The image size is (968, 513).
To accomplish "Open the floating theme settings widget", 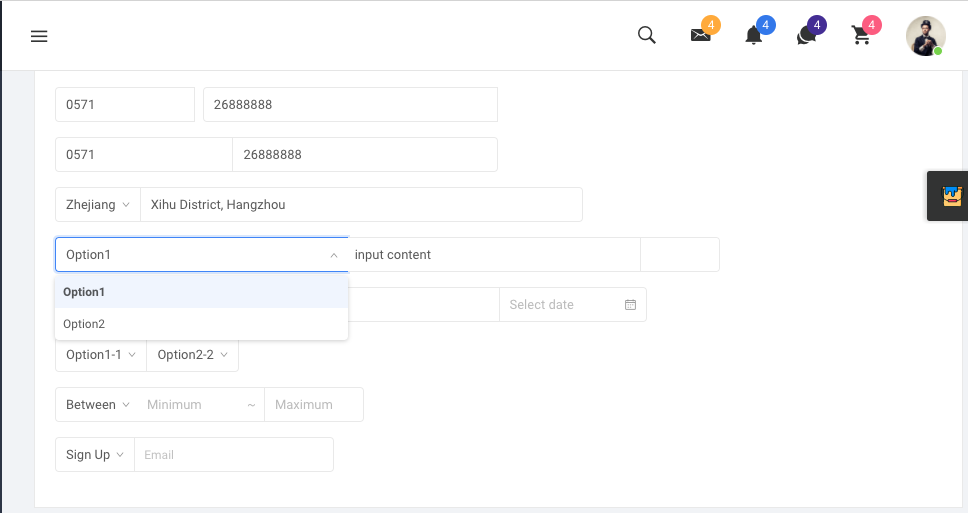I will pos(951,196).
